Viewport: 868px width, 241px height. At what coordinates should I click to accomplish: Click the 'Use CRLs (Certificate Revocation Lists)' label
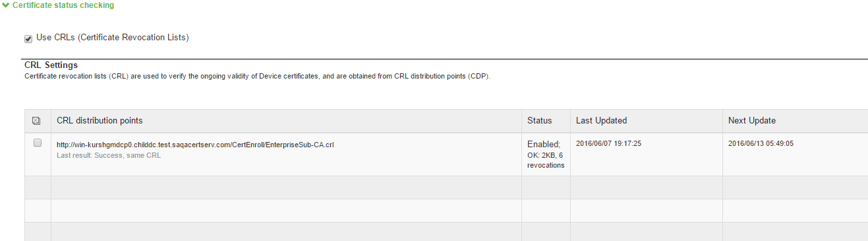tap(113, 38)
